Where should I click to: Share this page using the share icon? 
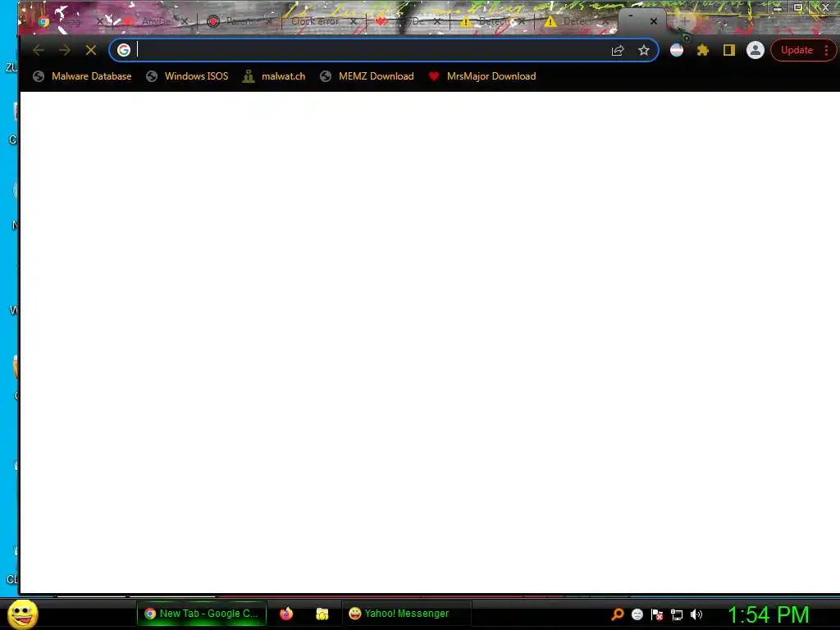pyautogui.click(x=618, y=50)
